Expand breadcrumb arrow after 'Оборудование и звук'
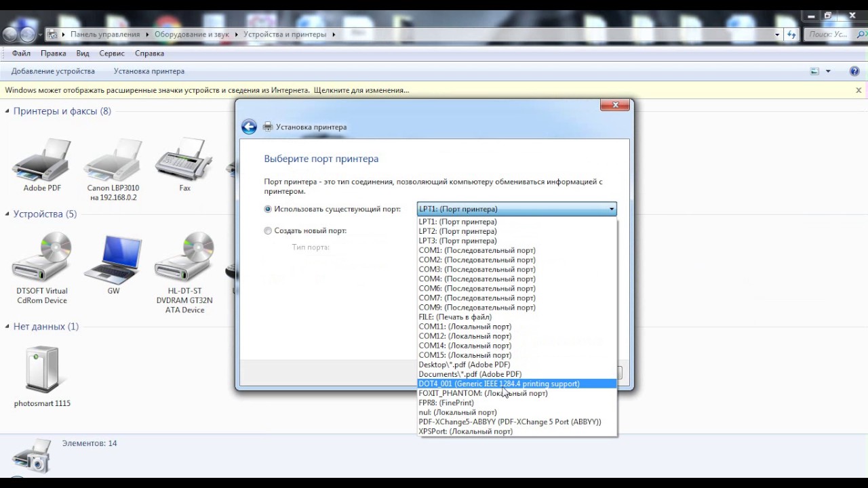 point(237,34)
